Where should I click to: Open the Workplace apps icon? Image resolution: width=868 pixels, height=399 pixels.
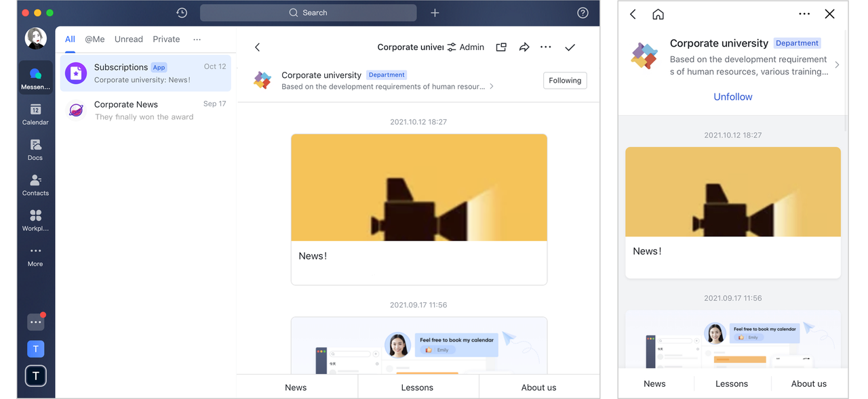35,219
